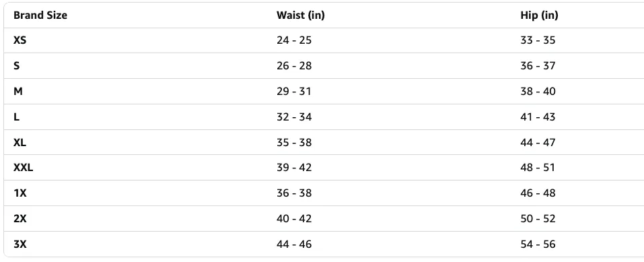This screenshot has width=644, height=262.
Task: Select the XS size row label
Action: click(x=20, y=40)
